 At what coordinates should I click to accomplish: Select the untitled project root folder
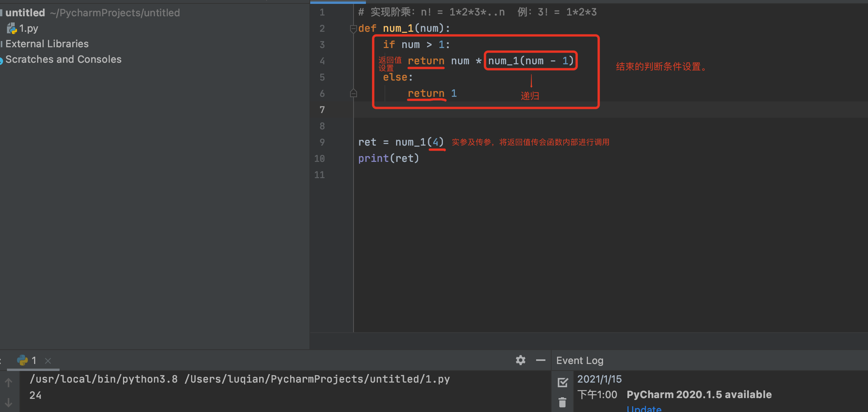25,13
